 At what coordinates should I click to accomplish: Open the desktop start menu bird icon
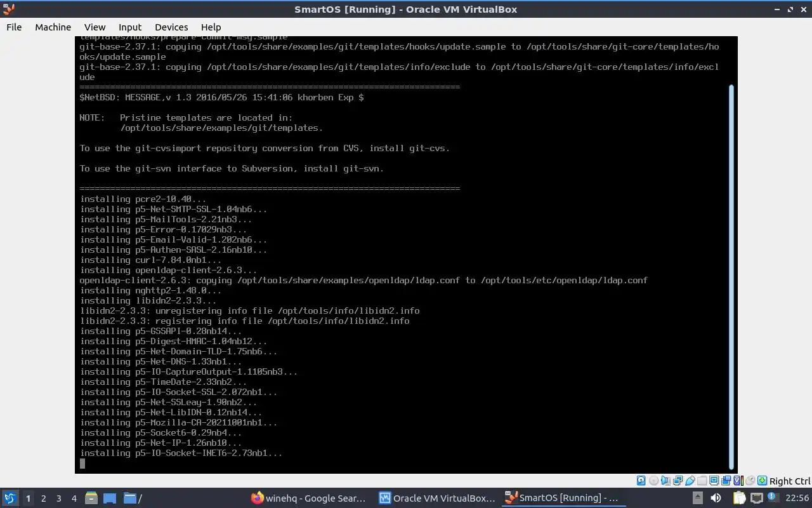pos(10,498)
